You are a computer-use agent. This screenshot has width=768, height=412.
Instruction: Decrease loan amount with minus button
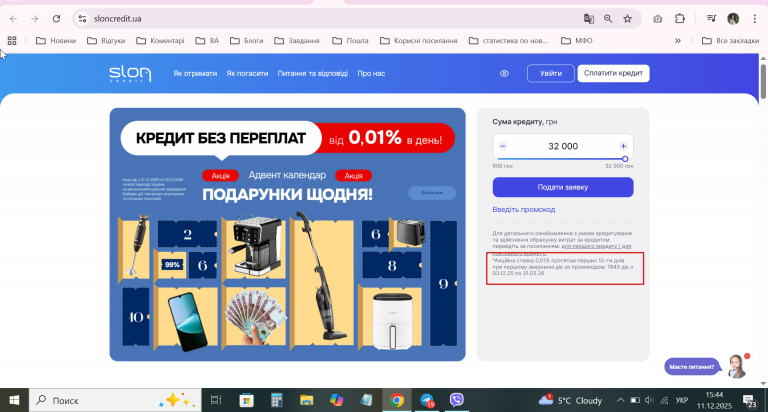[503, 146]
